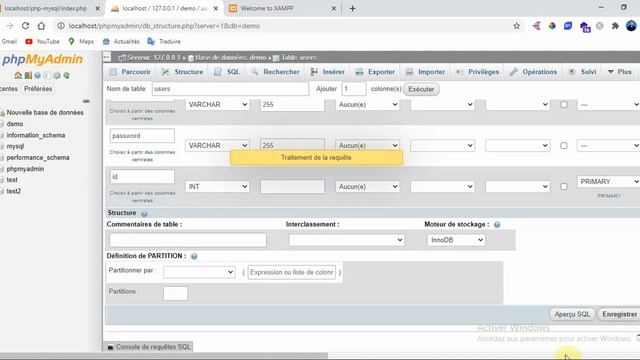Image resolution: width=640 pixels, height=360 pixels.
Task: Switch to the Parcourir tab
Action: point(130,72)
